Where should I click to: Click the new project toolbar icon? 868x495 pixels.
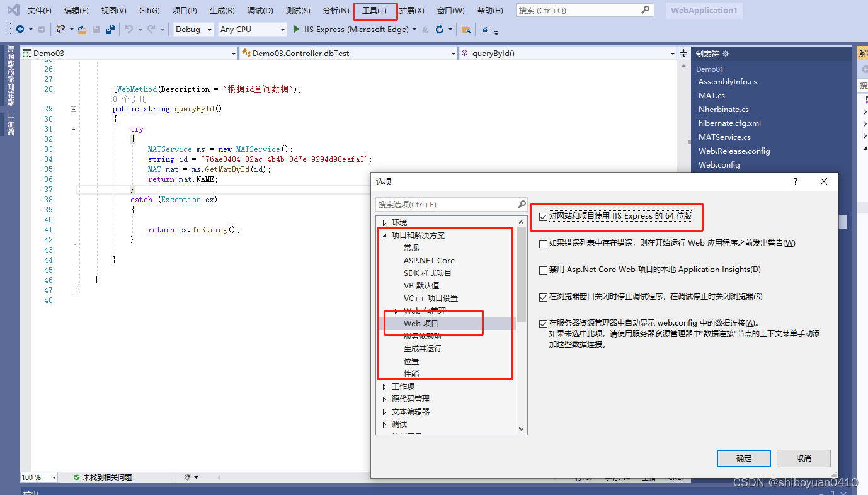point(60,29)
